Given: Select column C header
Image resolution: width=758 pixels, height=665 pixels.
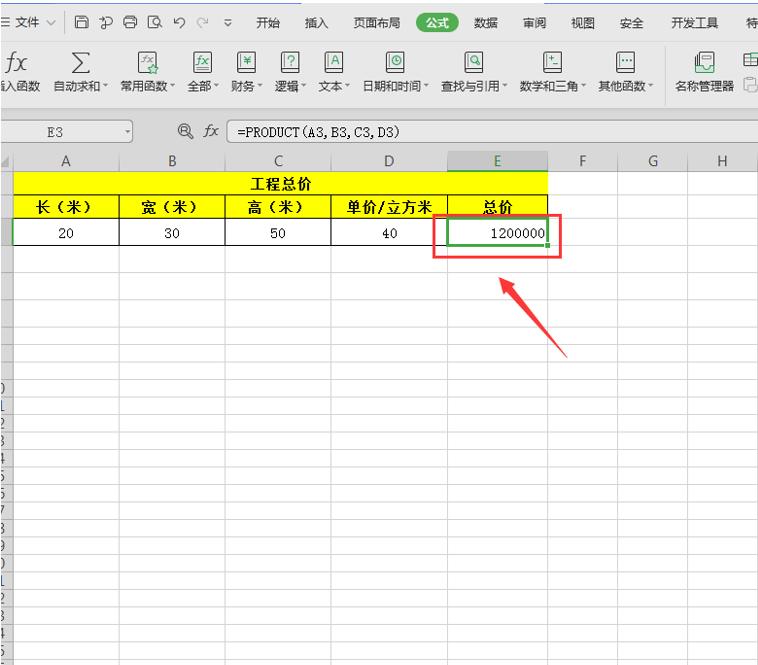Looking at the screenshot, I should (x=278, y=161).
